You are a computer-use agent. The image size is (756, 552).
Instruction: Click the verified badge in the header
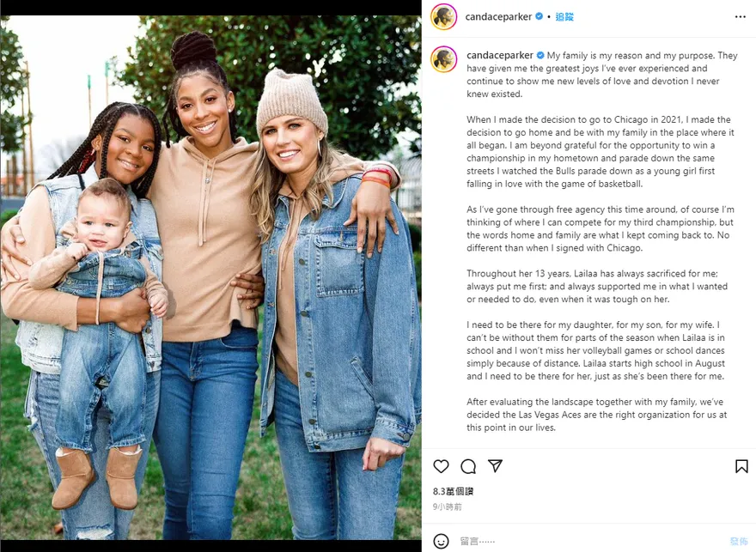point(539,16)
